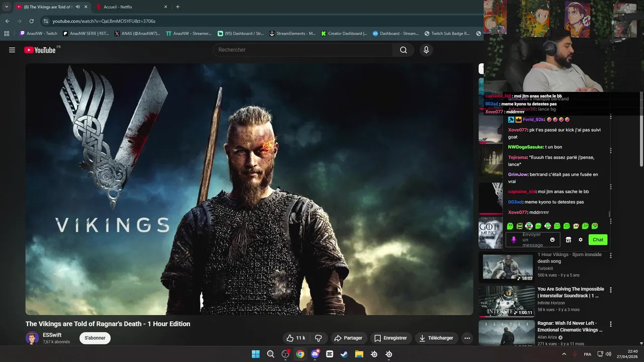Close the Netflix tab
The image size is (644, 362).
click(166, 7)
